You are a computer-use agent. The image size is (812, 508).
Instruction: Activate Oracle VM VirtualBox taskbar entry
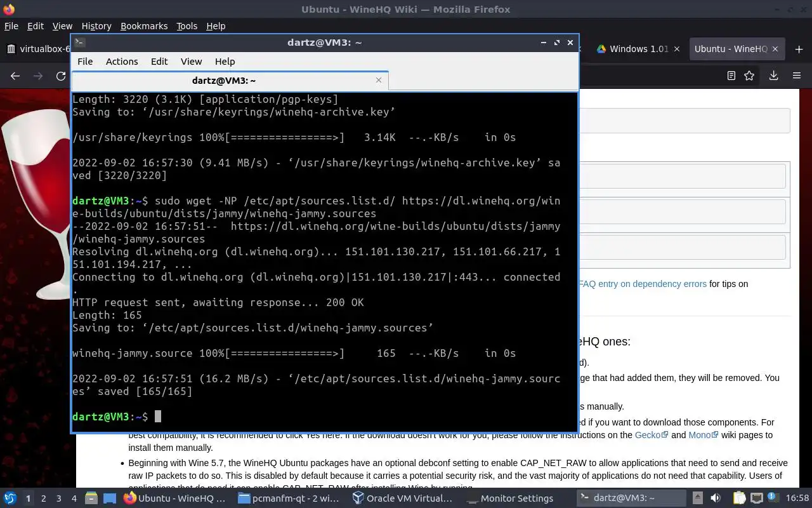403,498
